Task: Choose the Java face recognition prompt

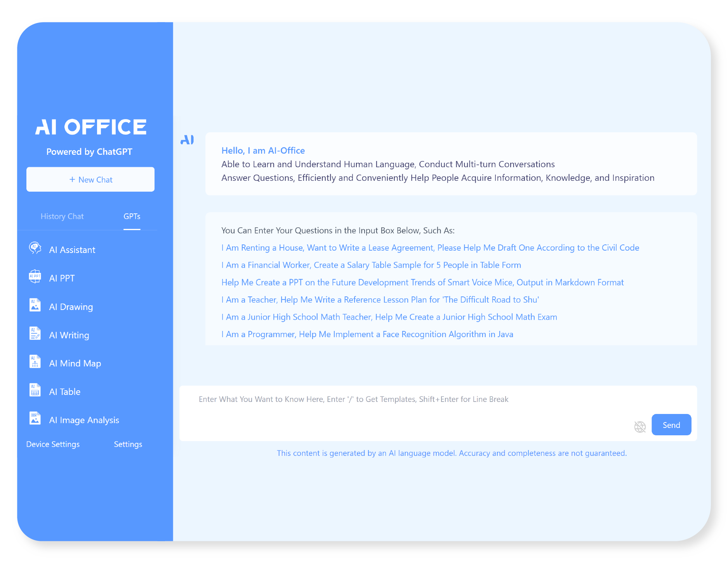Action: pos(367,334)
